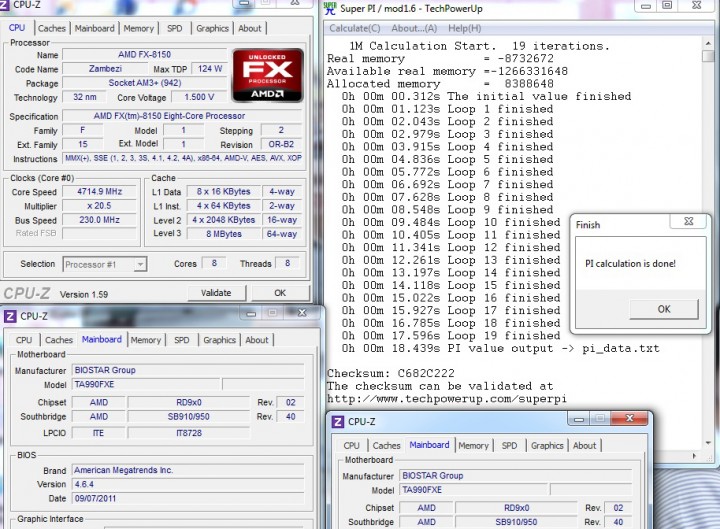The image size is (720, 529).
Task: Open Super PI About...(A) menu
Action: (414, 28)
